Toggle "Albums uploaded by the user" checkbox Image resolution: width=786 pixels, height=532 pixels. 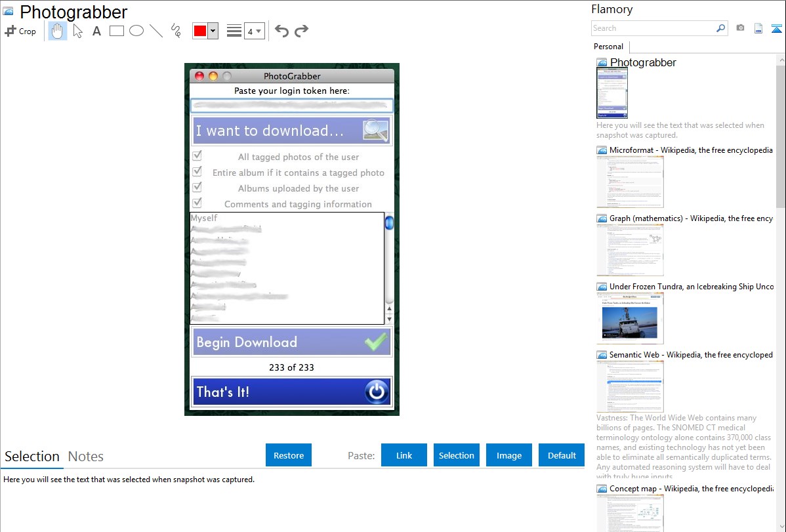point(197,188)
